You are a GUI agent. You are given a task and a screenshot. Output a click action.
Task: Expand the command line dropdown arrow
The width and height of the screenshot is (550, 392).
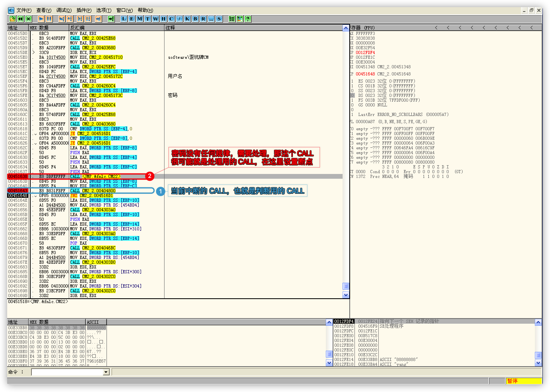[106, 372]
